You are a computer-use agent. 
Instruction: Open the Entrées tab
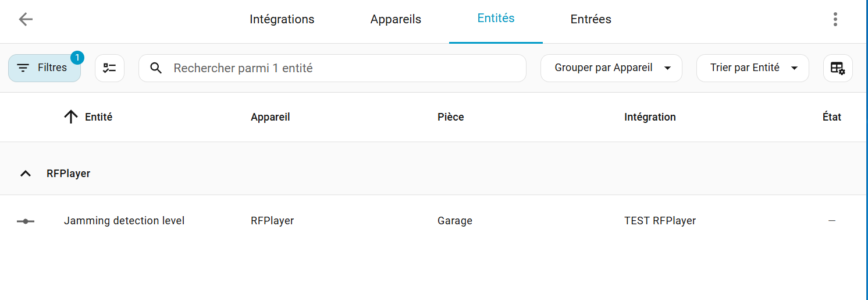pos(590,19)
